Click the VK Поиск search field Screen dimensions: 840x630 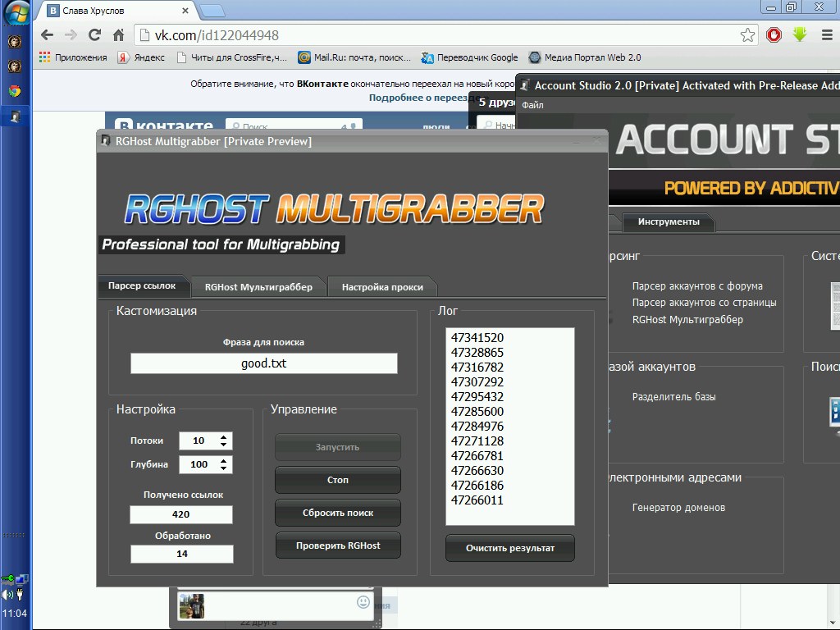coord(294,126)
